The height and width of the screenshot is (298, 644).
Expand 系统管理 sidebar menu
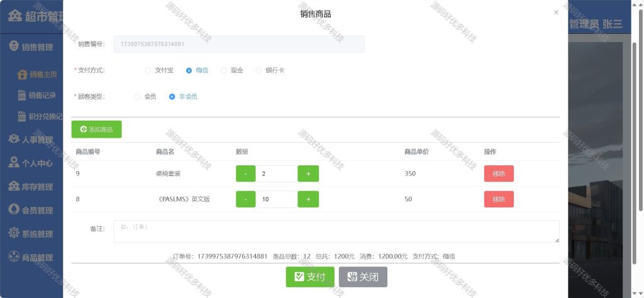[x=31, y=234]
